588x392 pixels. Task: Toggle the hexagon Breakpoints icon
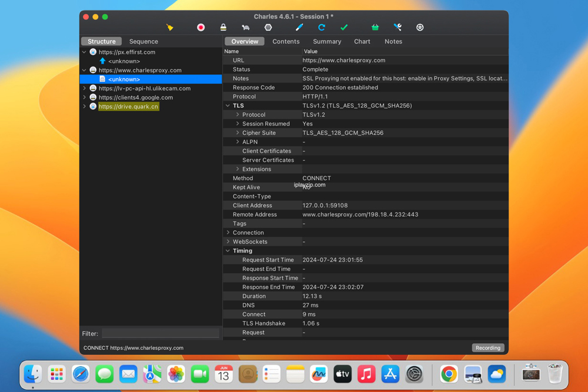(268, 28)
